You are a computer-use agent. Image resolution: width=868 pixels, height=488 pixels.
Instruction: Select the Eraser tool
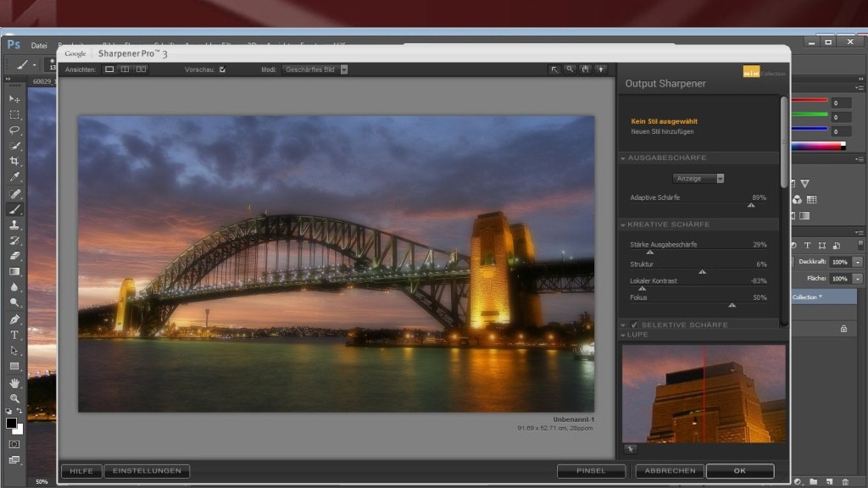(14, 256)
